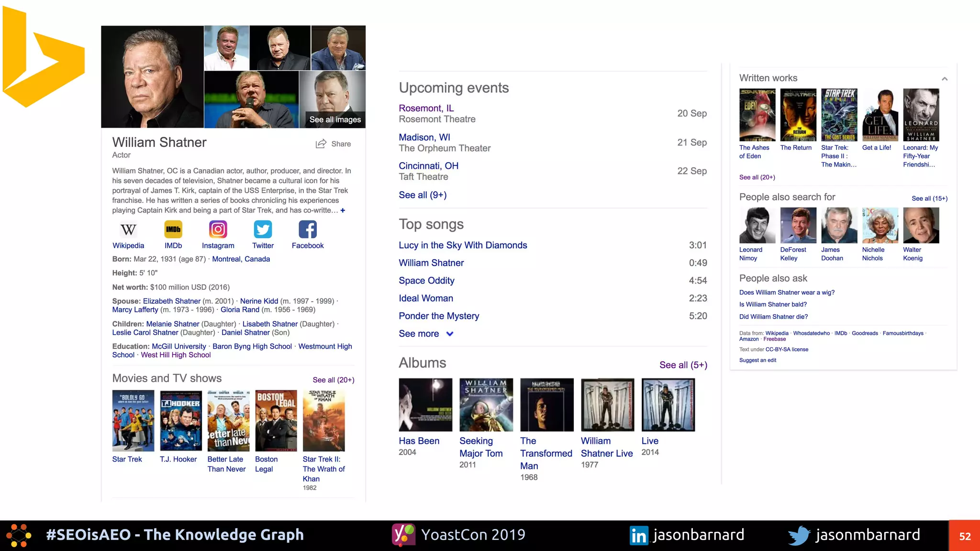Expand Top songs with See more

[426, 333]
